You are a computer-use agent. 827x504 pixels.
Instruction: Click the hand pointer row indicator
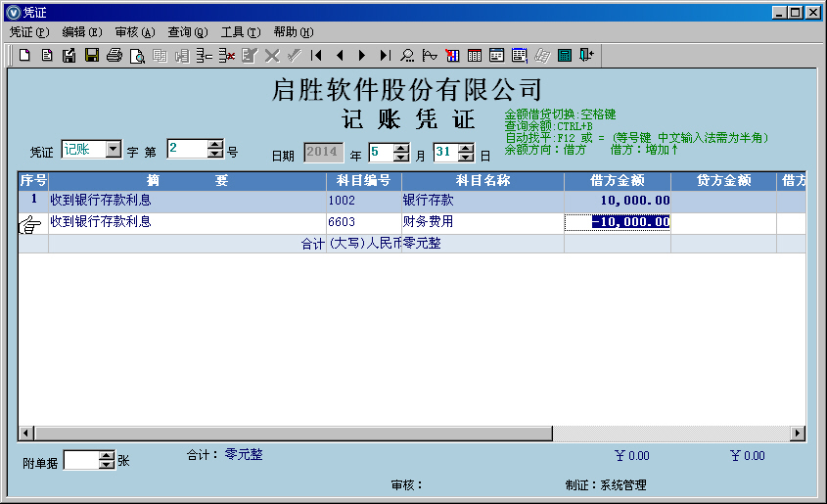(30, 224)
